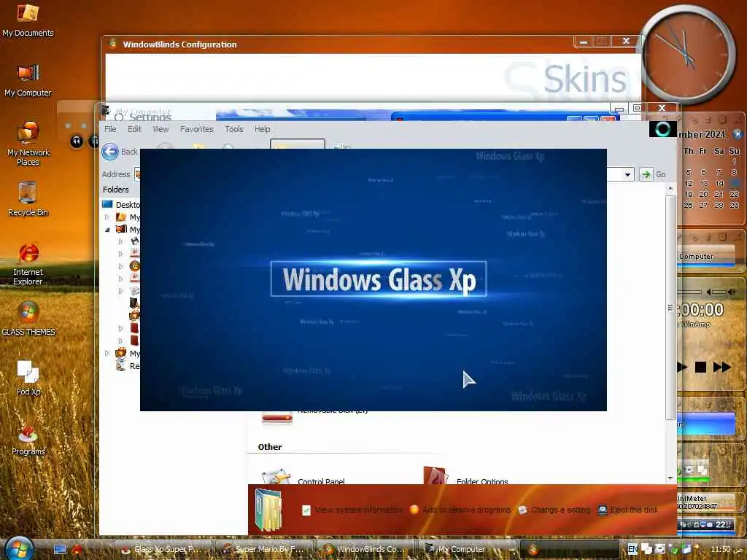747x560 pixels.
Task: Click the calendar next-month arrow button
Action: (x=738, y=134)
